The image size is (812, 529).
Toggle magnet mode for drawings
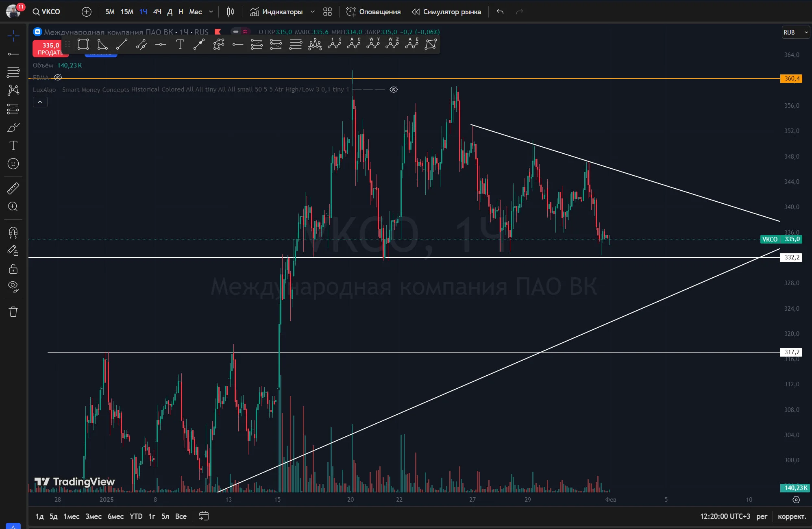click(x=13, y=232)
